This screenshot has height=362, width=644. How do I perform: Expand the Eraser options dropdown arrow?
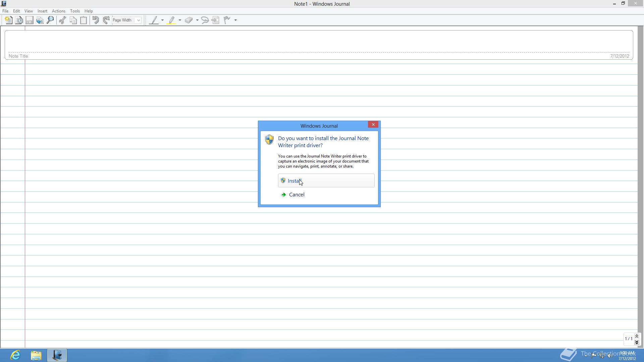197,20
